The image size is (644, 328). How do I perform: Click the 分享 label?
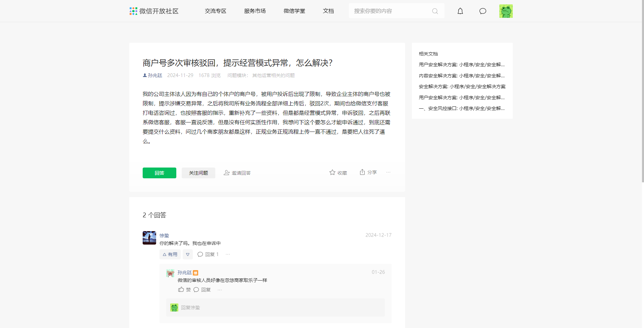pos(372,172)
